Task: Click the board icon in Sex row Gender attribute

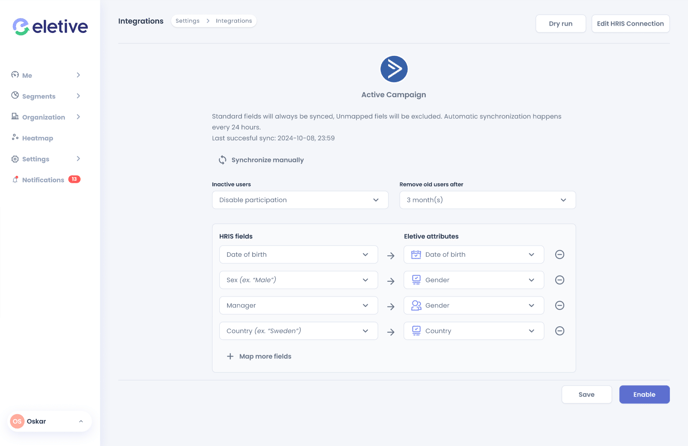Action: (x=416, y=280)
